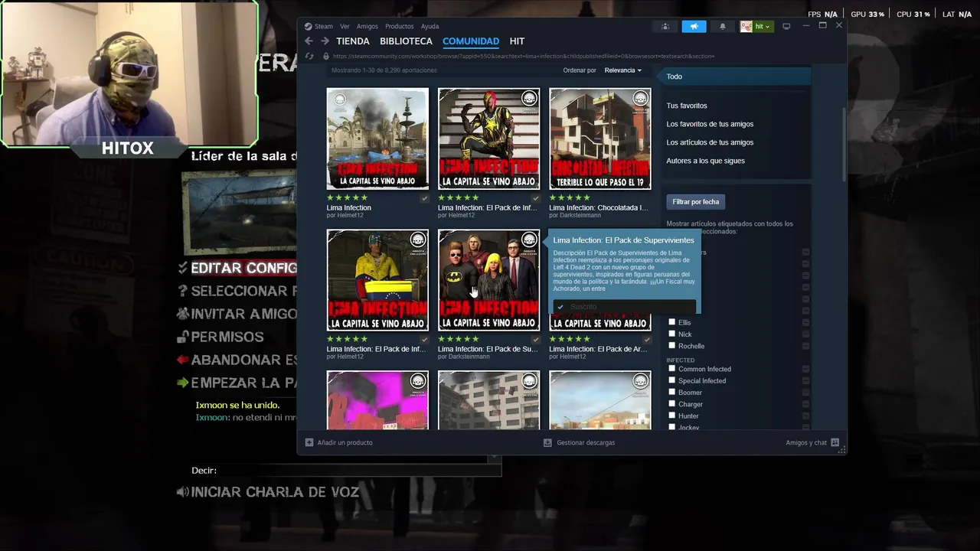Open Steam notifications via the bell icon
The height and width of the screenshot is (551, 980).
pos(722,26)
